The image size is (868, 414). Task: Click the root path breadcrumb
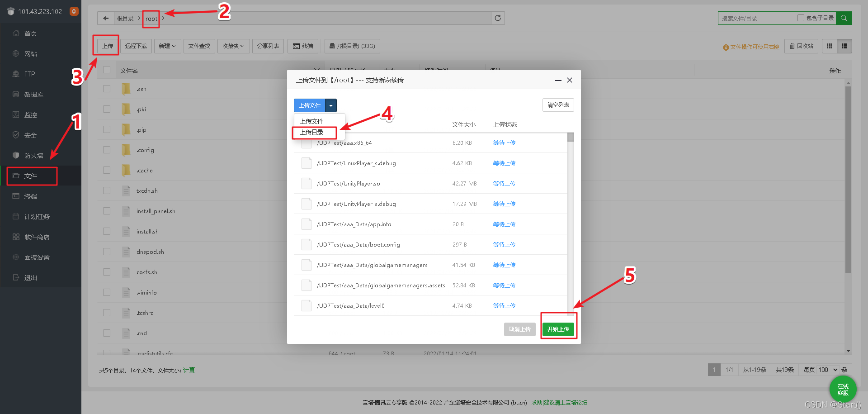click(x=151, y=19)
